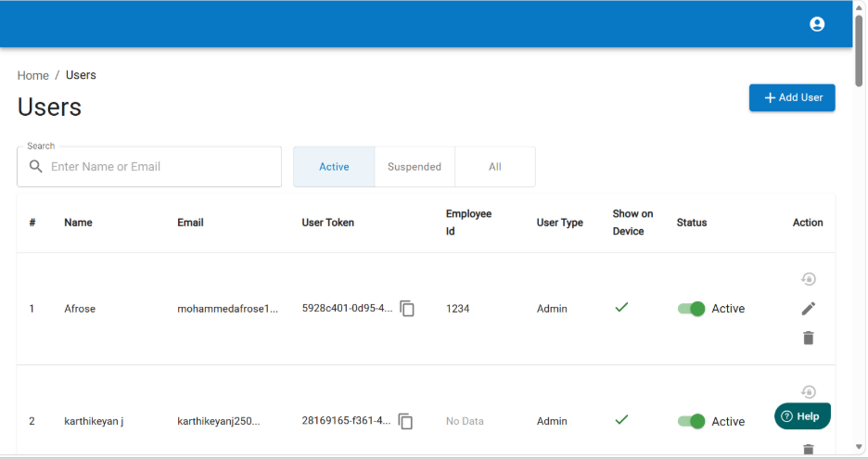
Task: Click employee id 1234
Action: (458, 309)
